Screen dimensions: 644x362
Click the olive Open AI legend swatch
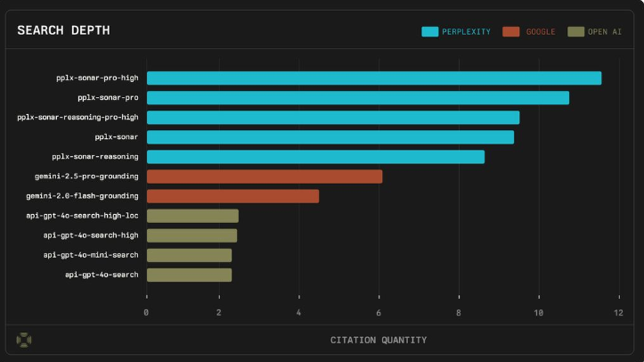click(576, 32)
